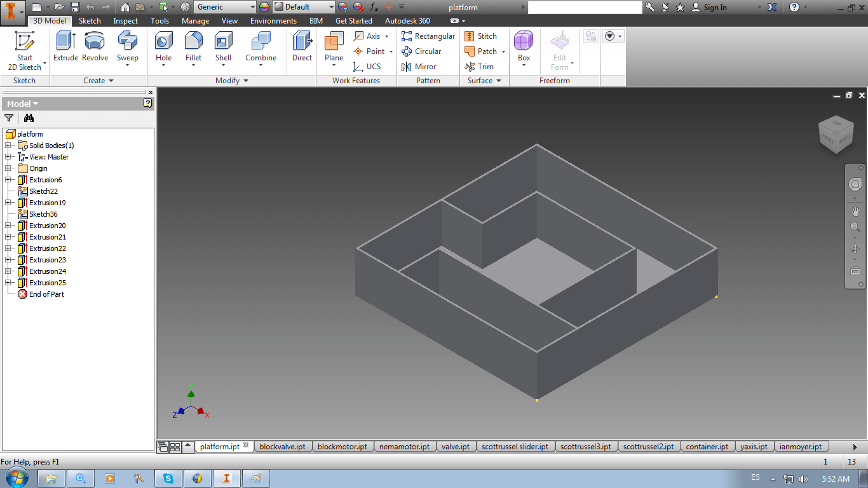Click the ViewCube

coord(835,133)
